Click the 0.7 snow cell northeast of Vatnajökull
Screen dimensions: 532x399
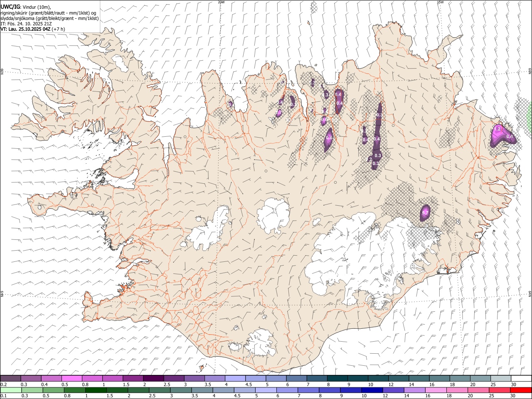pos(425,213)
